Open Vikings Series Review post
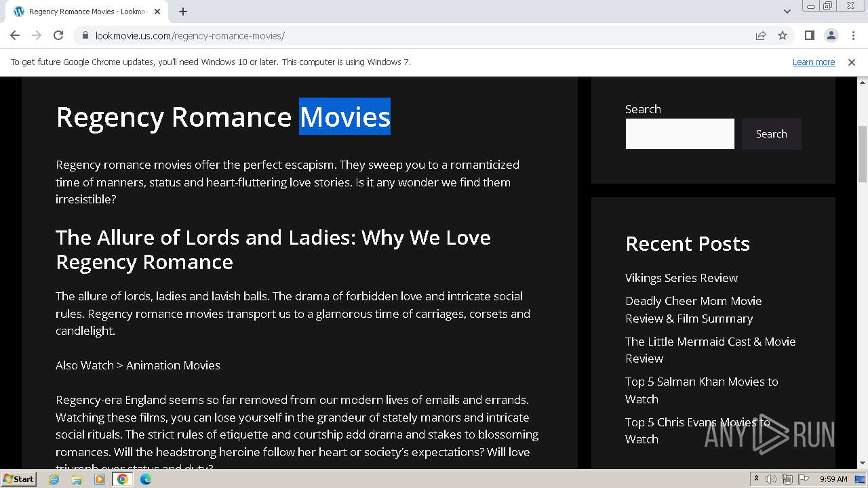This screenshot has width=868, height=488. tap(682, 278)
